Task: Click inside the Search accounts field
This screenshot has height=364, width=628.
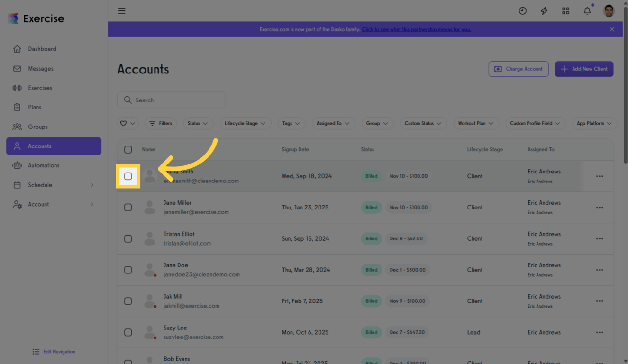Action: pos(171,100)
